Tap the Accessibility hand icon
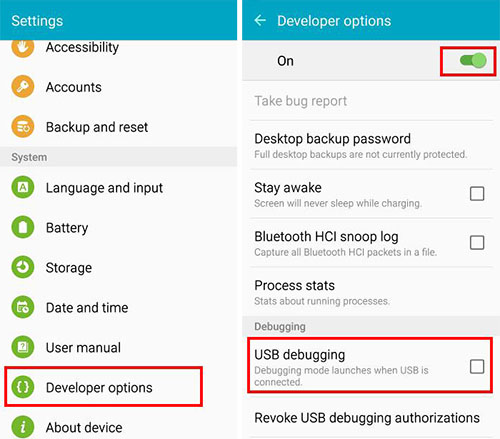 click(x=23, y=48)
